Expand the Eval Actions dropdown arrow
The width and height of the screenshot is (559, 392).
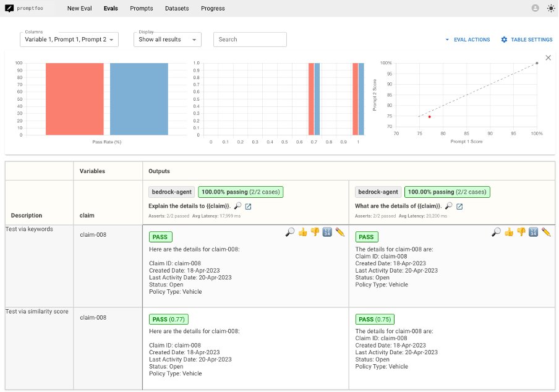(x=447, y=39)
